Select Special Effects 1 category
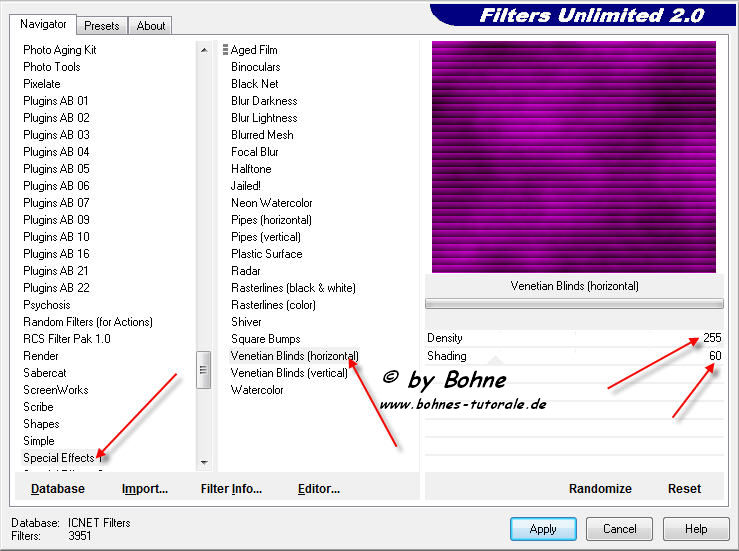 59,458
